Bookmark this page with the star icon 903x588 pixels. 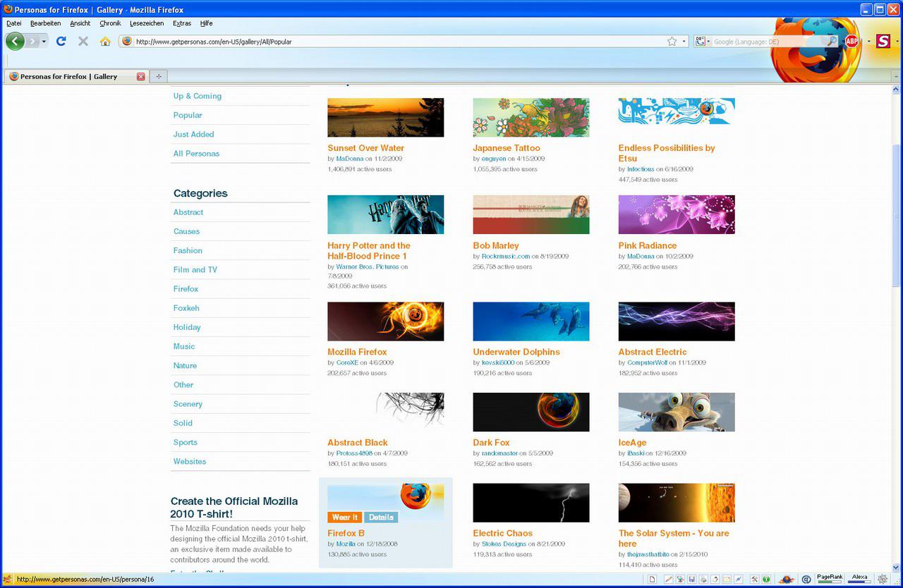(x=672, y=42)
